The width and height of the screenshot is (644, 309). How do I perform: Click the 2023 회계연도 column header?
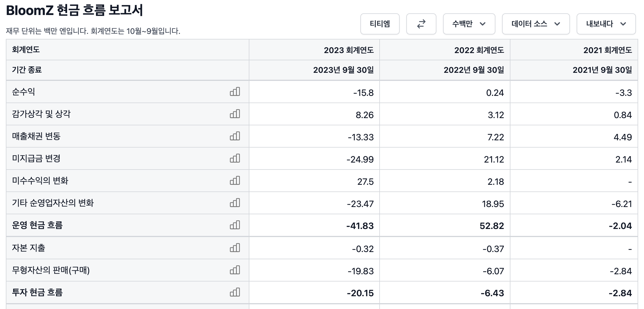coord(348,50)
